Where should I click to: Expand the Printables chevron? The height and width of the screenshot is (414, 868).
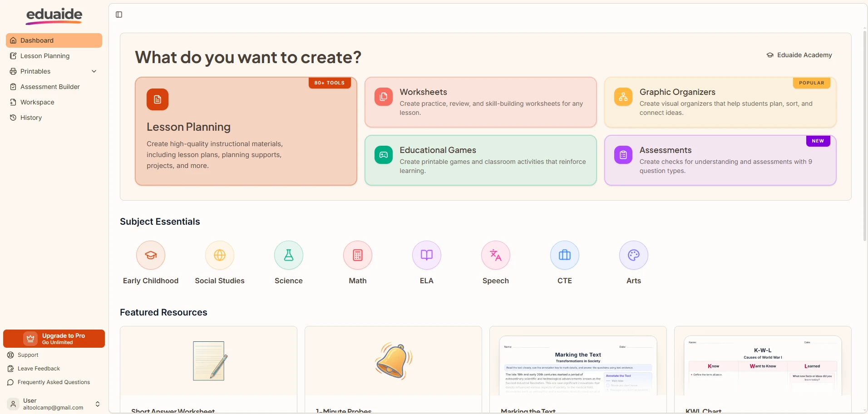click(x=94, y=71)
